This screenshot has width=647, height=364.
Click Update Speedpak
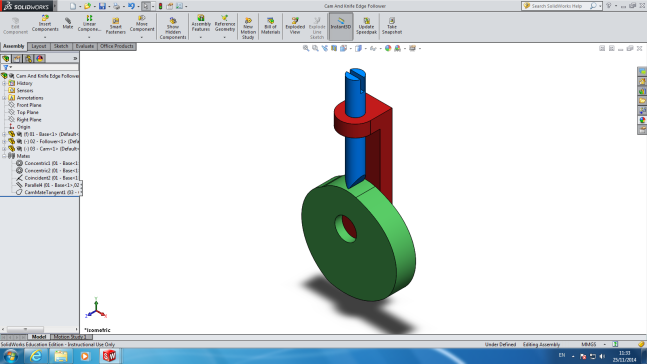pyautogui.click(x=366, y=26)
